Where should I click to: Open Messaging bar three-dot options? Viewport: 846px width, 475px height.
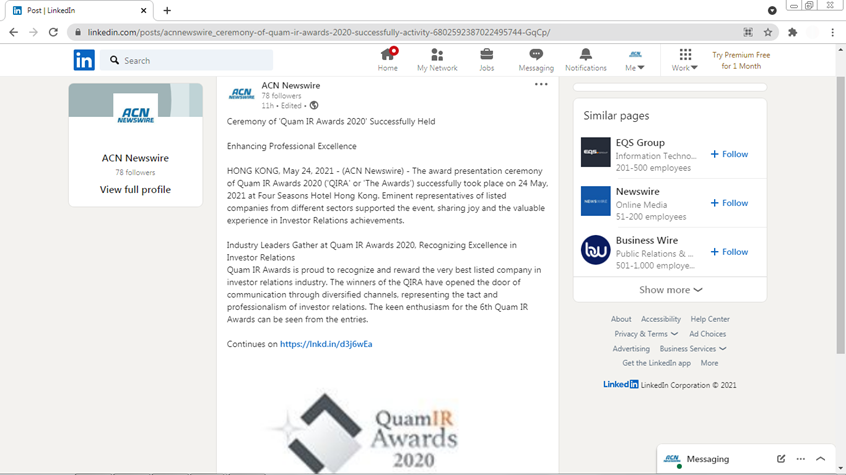[x=801, y=459]
